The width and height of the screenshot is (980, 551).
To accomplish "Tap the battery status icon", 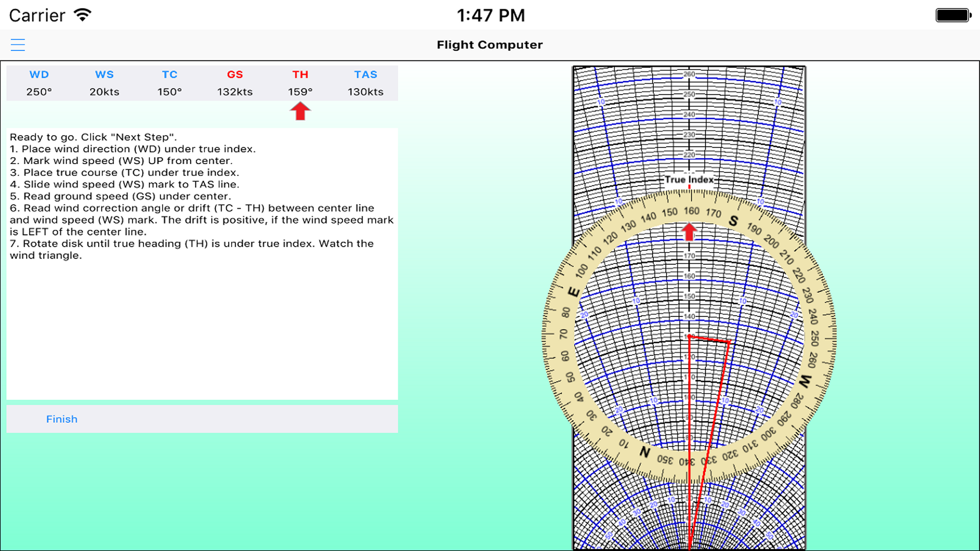I will [952, 16].
